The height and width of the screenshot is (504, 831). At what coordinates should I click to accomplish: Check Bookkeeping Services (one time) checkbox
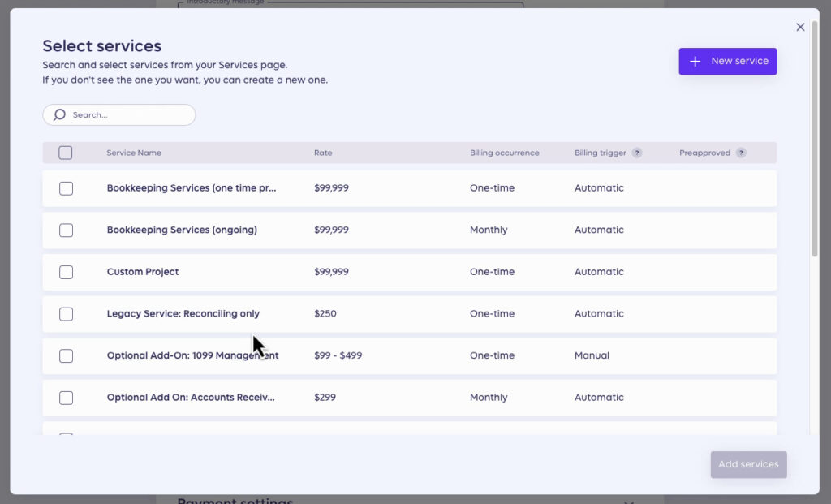[66, 187]
